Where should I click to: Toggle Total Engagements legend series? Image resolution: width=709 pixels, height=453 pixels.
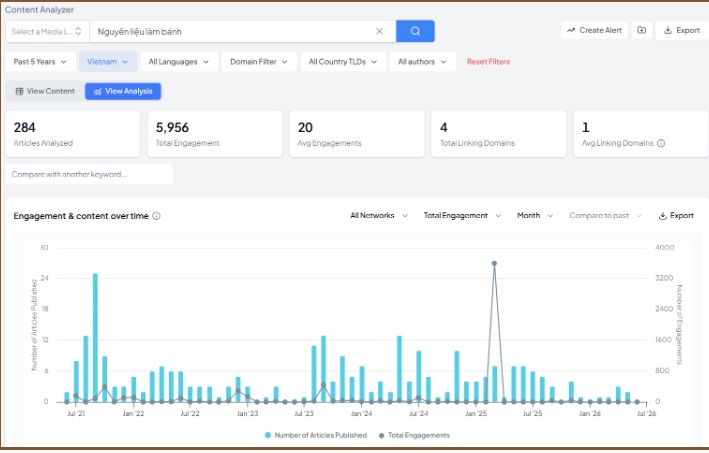414,435
